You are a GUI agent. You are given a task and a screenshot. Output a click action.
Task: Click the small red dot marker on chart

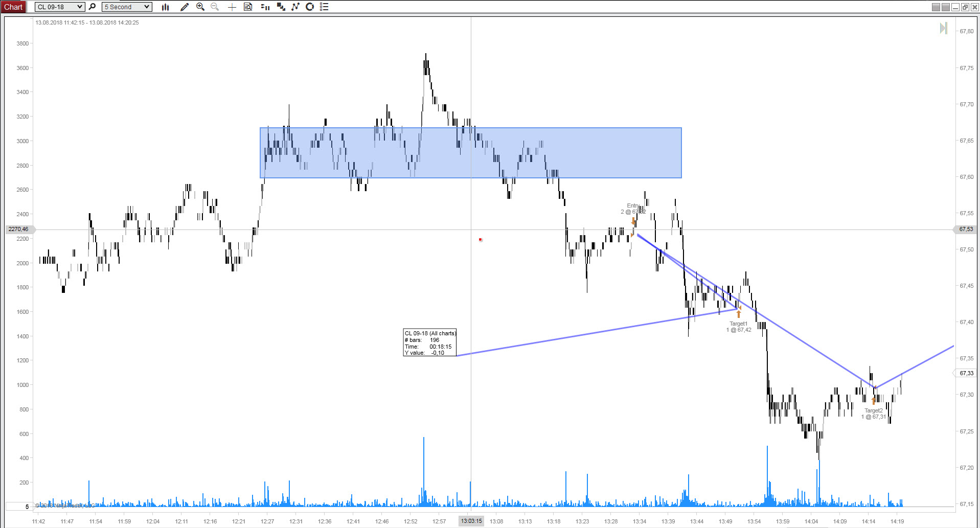coord(481,239)
